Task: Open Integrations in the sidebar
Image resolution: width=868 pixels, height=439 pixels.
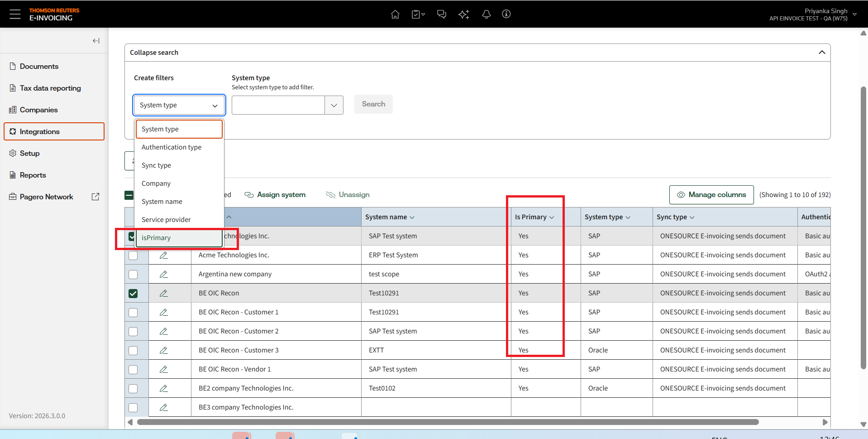Action: pos(54,131)
